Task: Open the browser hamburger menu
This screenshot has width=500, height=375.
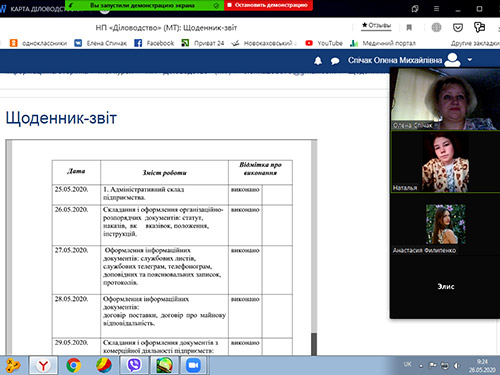Action: click(x=436, y=9)
